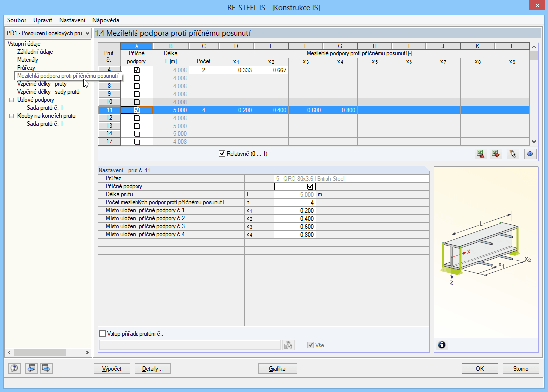Confirm with the OK button

(x=480, y=368)
